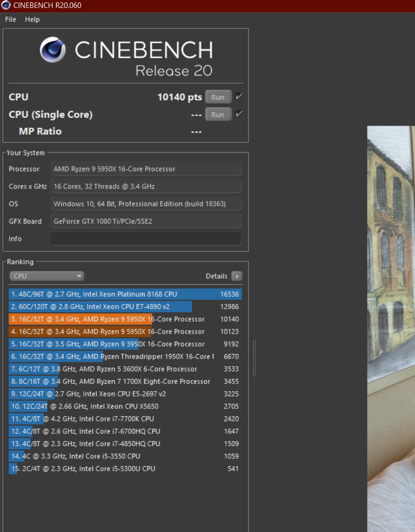Toggle the CPU Single Core checkbox
The height and width of the screenshot is (532, 415).
tap(239, 114)
